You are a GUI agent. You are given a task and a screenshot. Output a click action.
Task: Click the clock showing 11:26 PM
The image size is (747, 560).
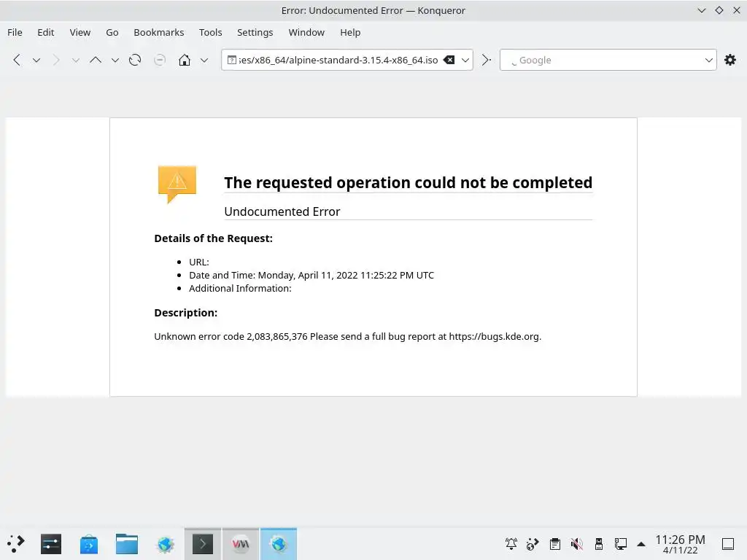click(680, 544)
